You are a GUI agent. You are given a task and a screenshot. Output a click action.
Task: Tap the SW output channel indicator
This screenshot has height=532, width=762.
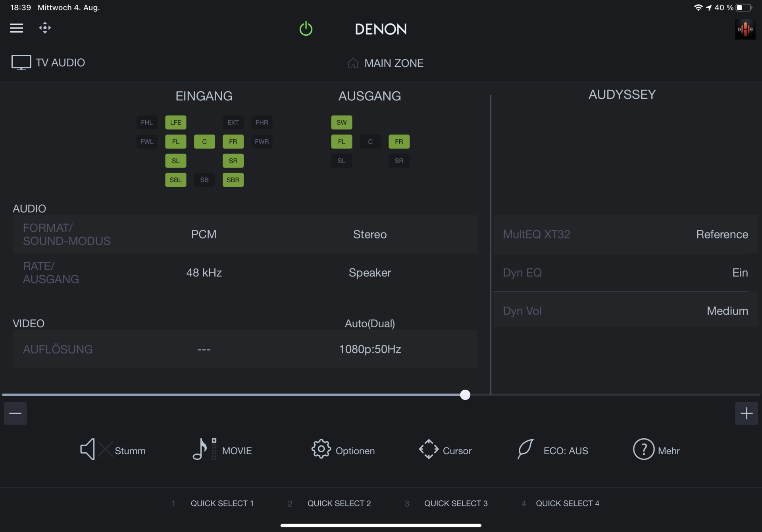(x=341, y=123)
